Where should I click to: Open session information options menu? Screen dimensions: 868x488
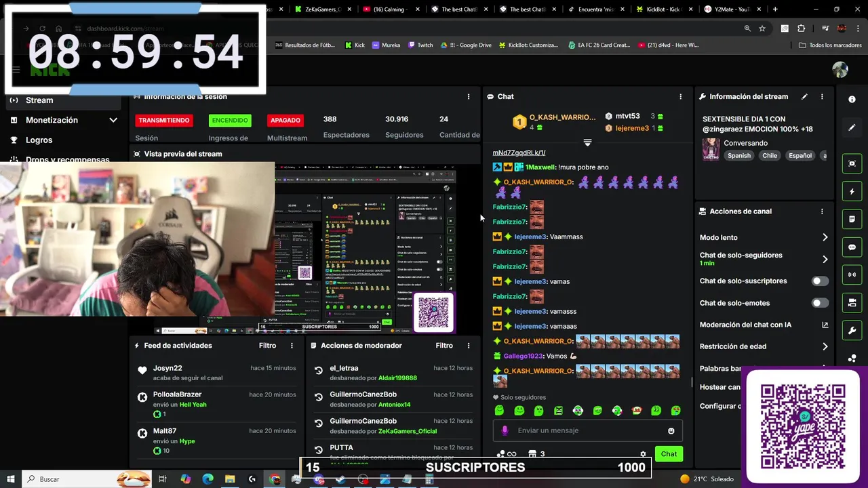(468, 97)
